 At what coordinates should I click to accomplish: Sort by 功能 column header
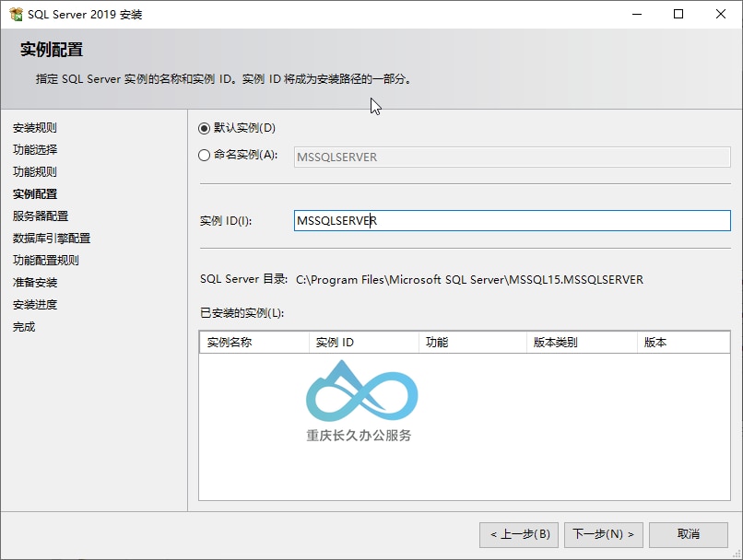473,343
